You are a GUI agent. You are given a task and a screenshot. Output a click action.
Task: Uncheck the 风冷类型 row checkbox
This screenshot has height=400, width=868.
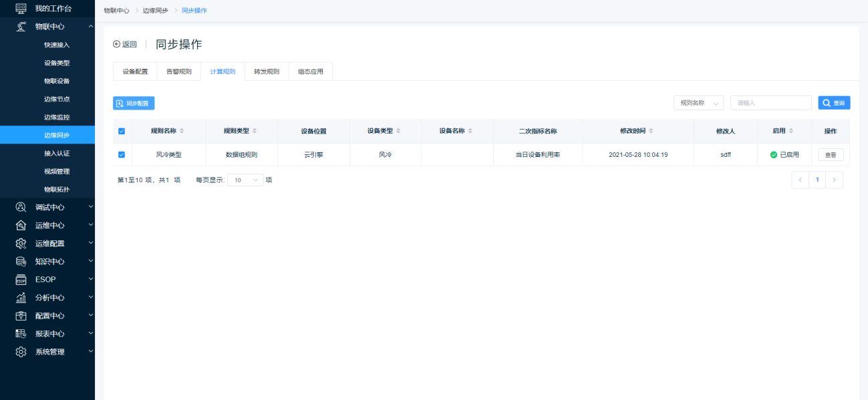click(122, 154)
